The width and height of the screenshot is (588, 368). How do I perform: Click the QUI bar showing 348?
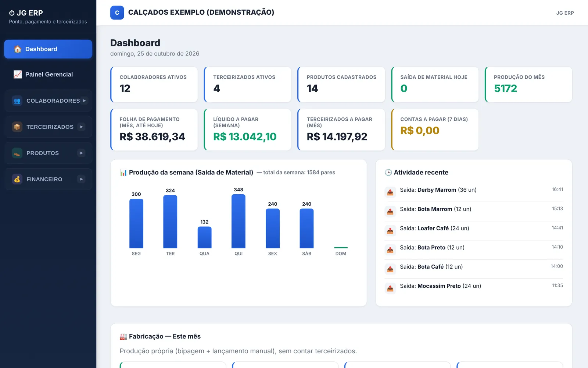click(x=239, y=221)
